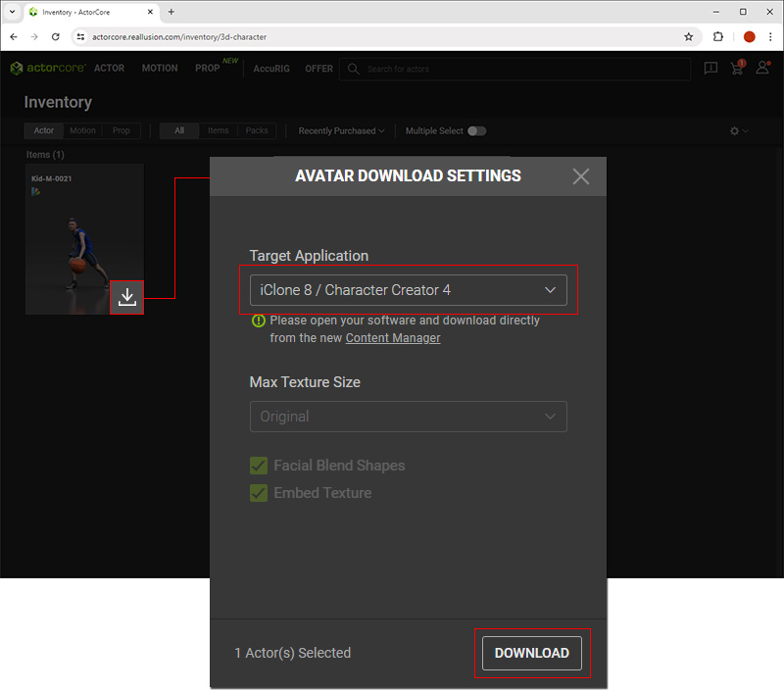The image size is (784, 692).
Task: Toggle the Embed Texture checkbox
Action: coord(259,493)
